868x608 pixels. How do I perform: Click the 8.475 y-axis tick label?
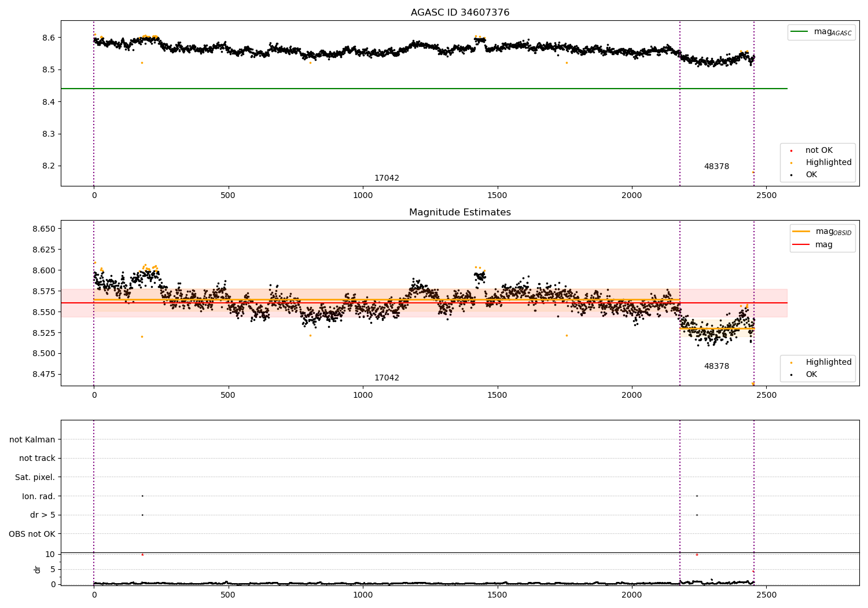44,375
